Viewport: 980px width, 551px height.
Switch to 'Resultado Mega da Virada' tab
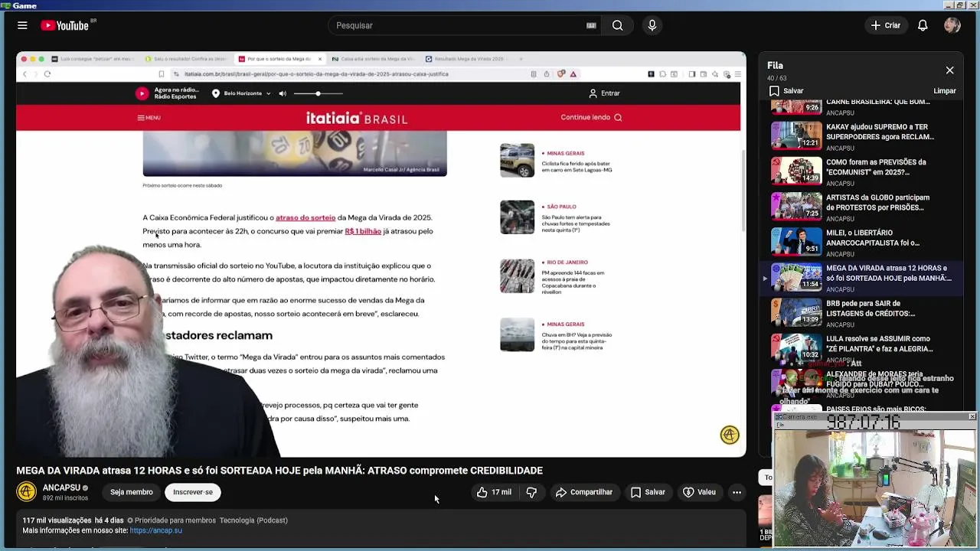(x=469, y=59)
